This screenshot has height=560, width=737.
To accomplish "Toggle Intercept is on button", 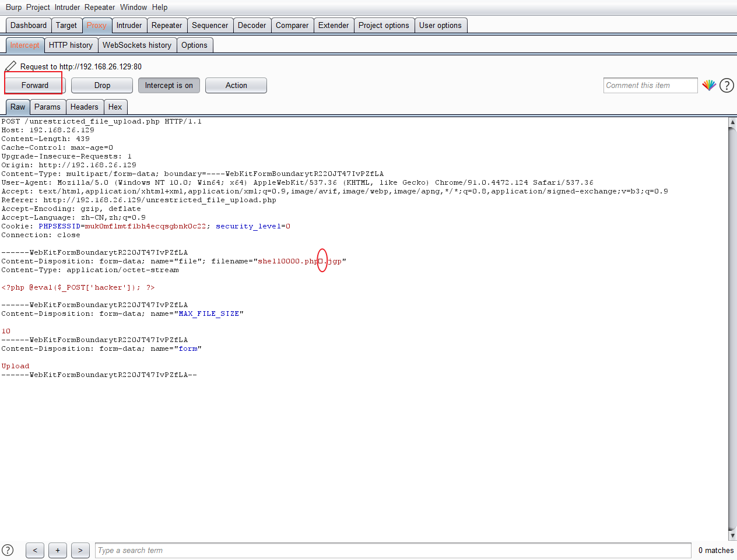I will coord(169,85).
